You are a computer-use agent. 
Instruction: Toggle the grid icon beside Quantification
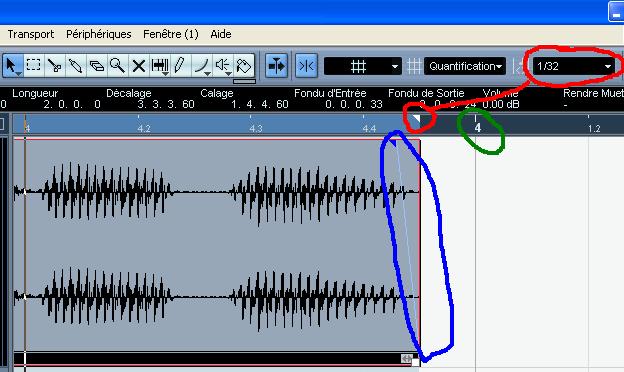pyautogui.click(x=413, y=66)
